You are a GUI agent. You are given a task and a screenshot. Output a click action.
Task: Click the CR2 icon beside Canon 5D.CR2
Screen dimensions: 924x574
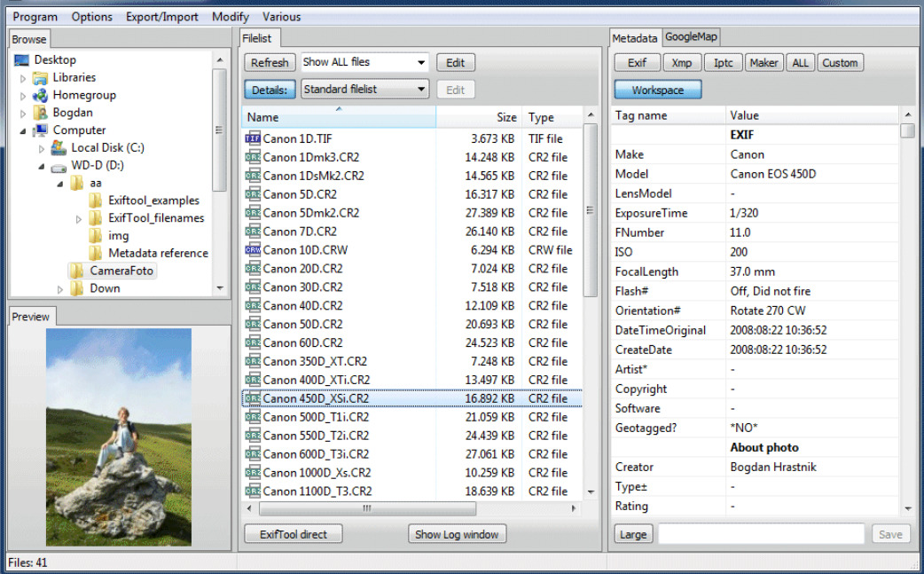tap(253, 194)
